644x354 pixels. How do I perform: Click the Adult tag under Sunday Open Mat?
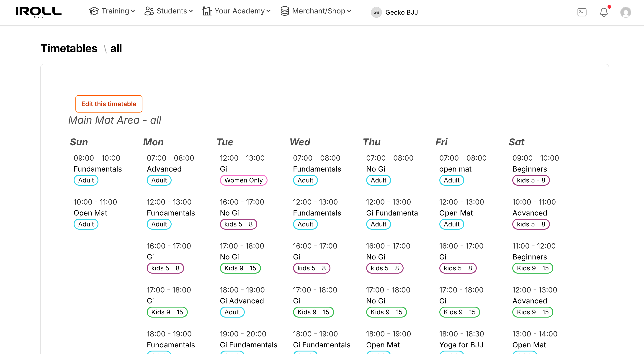(x=86, y=224)
